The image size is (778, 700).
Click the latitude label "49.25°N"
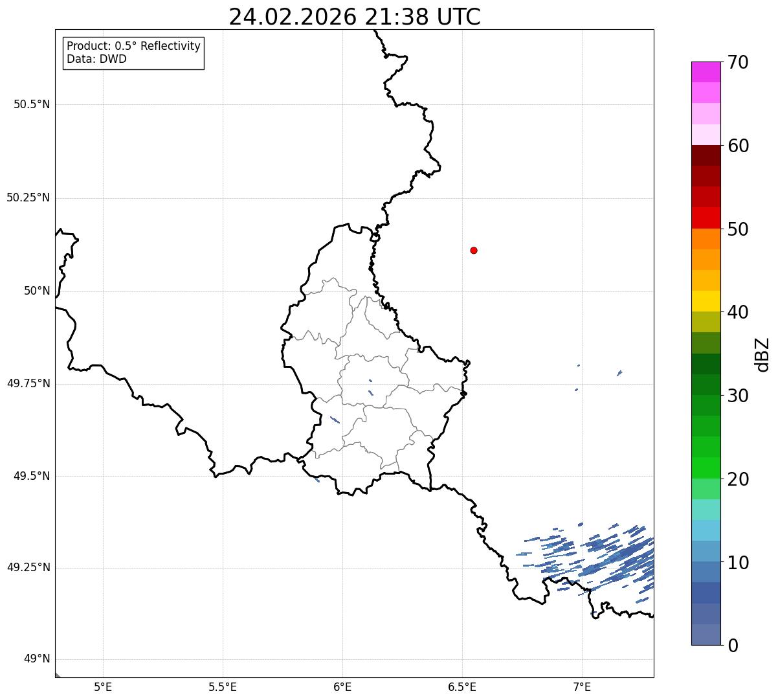(x=28, y=568)
